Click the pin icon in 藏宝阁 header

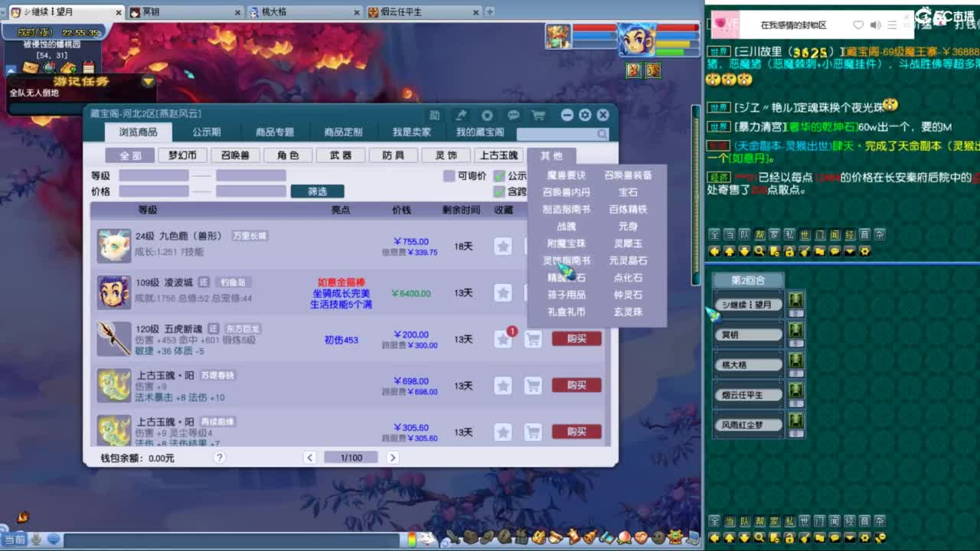click(x=461, y=115)
